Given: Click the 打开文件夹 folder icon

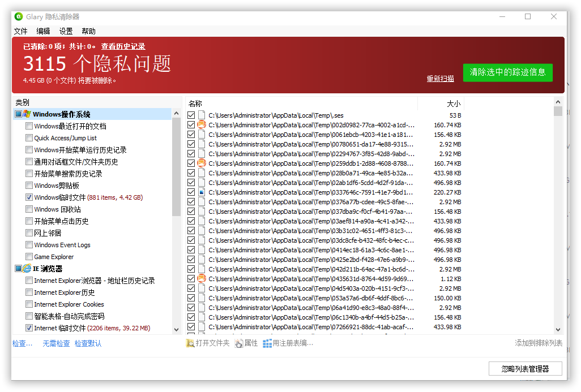Looking at the screenshot, I should (x=190, y=343).
